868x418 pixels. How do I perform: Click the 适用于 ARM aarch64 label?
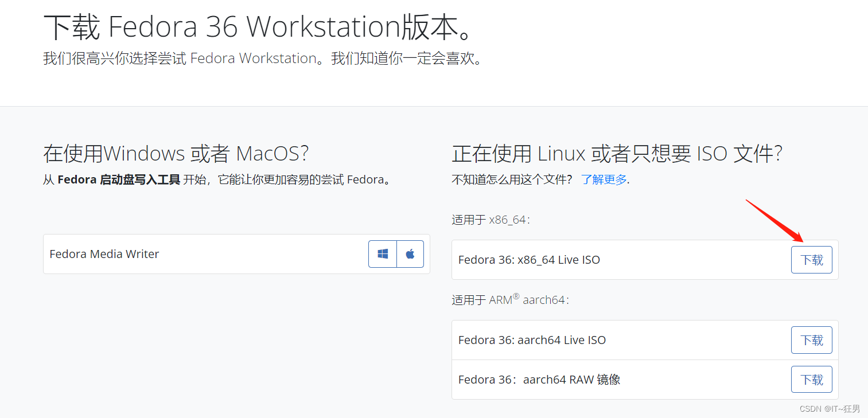[x=511, y=299]
